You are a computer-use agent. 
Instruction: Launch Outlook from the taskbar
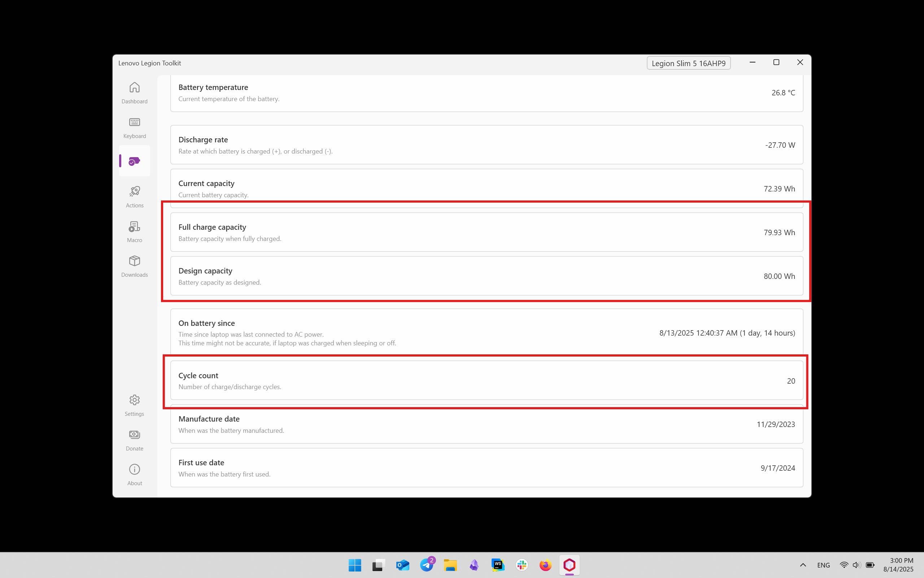(x=402, y=565)
